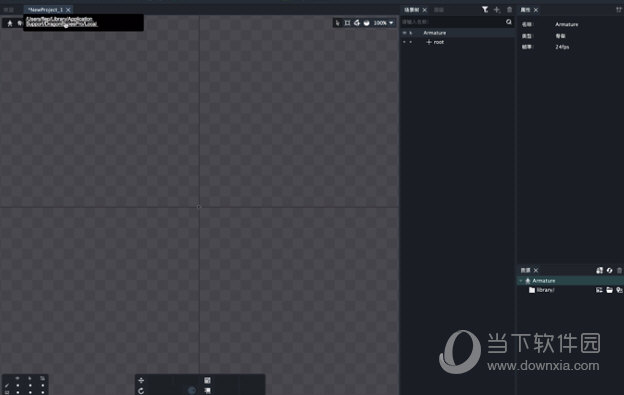Collapse the Armature entry in library panel
This screenshot has height=395, width=624.
tap(521, 281)
